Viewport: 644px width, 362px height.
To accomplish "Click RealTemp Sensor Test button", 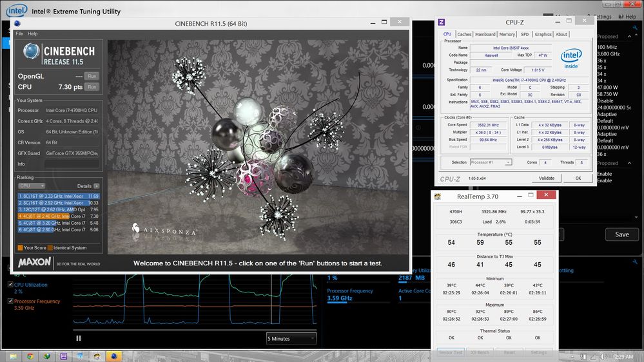I will coord(451,352).
